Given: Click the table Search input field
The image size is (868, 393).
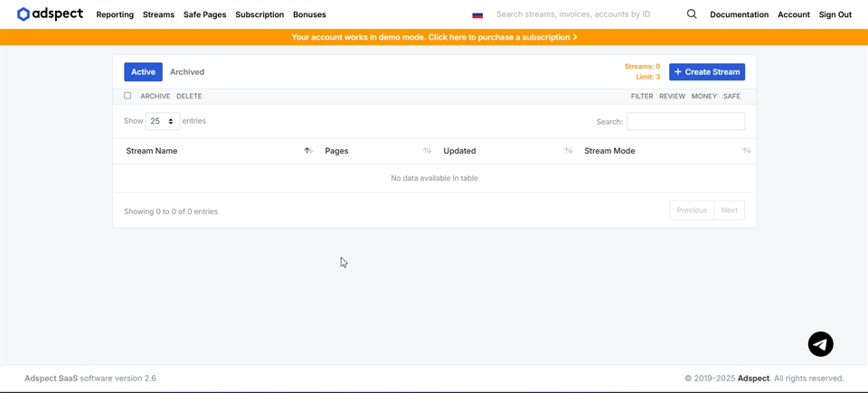Looking at the screenshot, I should [685, 121].
